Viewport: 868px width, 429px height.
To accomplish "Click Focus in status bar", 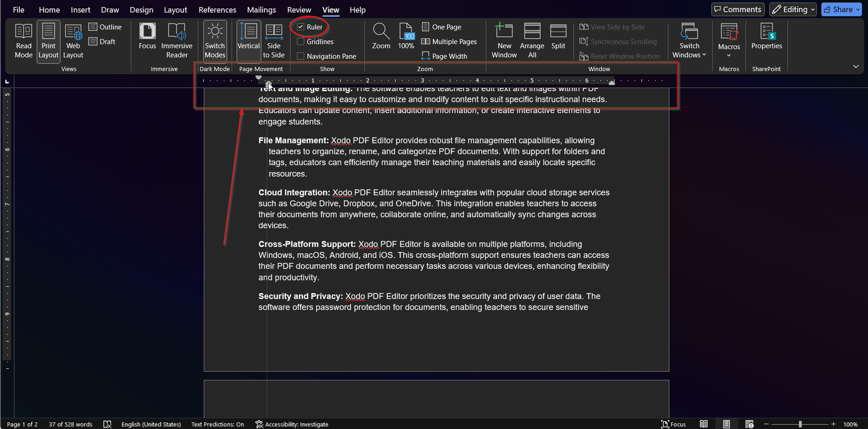I will (673, 424).
